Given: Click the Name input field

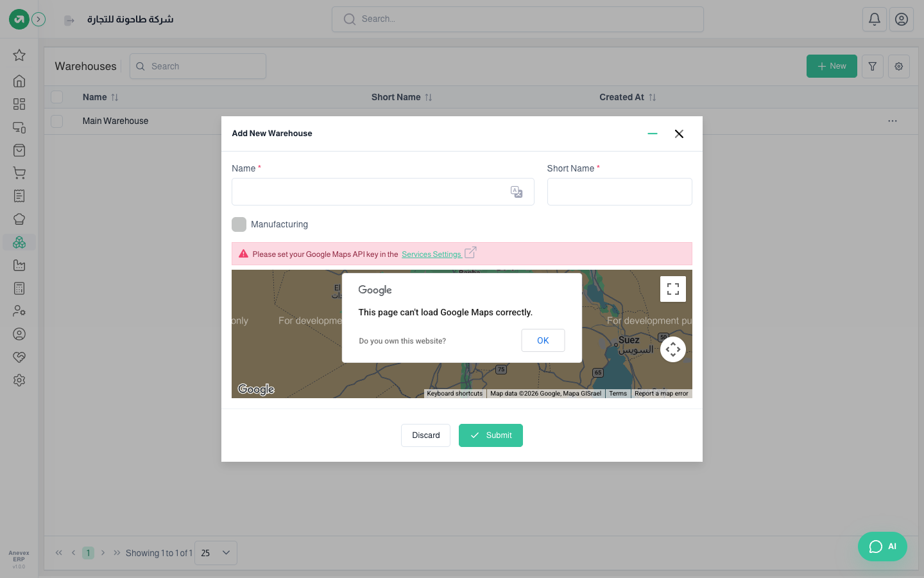Looking at the screenshot, I should point(383,192).
